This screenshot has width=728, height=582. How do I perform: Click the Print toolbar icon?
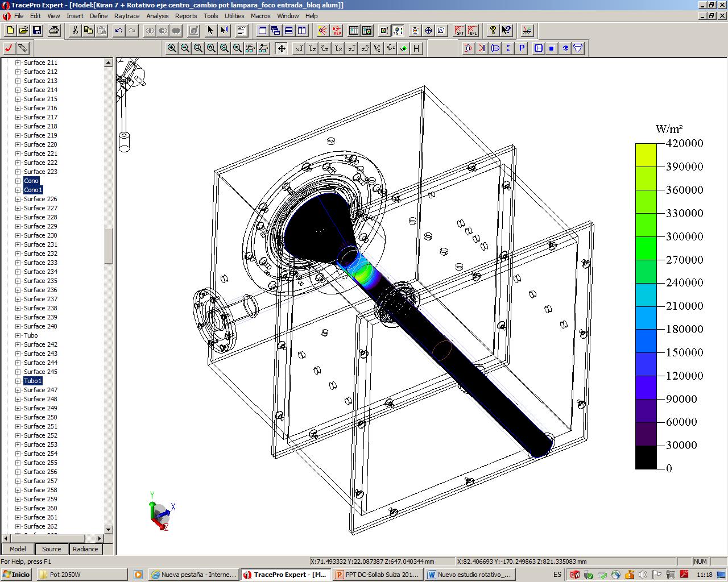pyautogui.click(x=54, y=31)
